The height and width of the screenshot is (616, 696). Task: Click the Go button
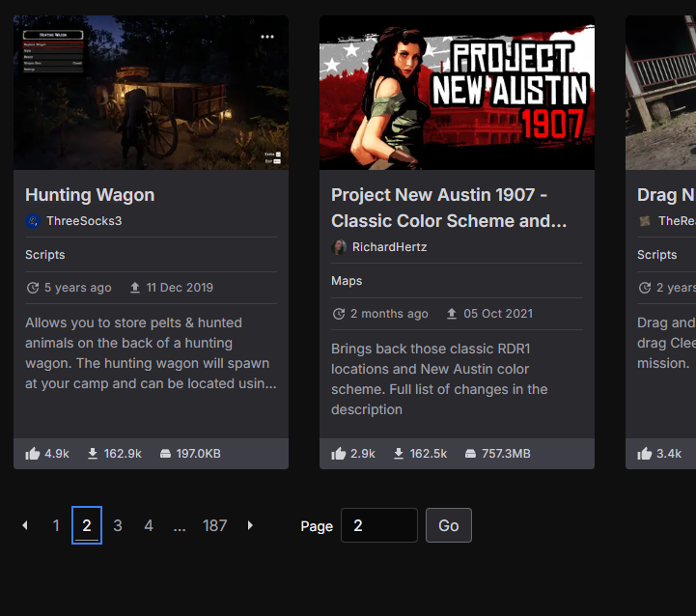449,525
